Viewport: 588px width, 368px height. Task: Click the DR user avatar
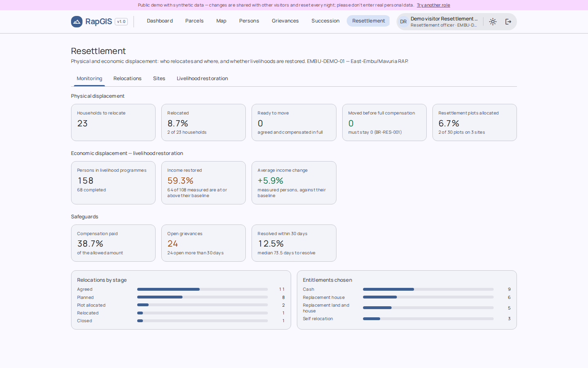pos(403,22)
